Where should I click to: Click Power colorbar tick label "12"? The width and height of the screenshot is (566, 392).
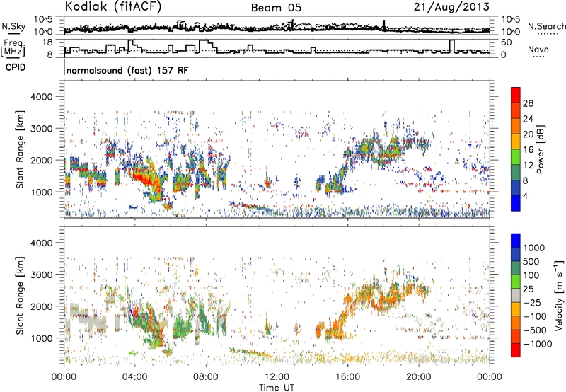coord(528,165)
